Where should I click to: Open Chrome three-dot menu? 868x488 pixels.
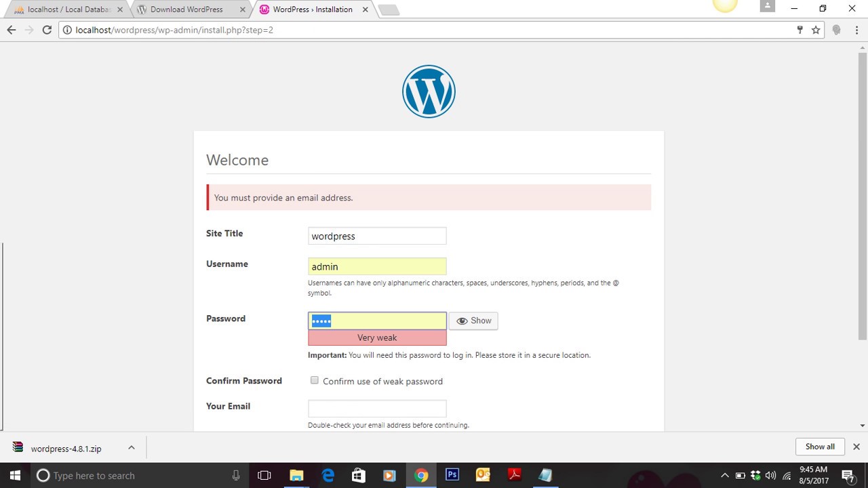point(856,30)
